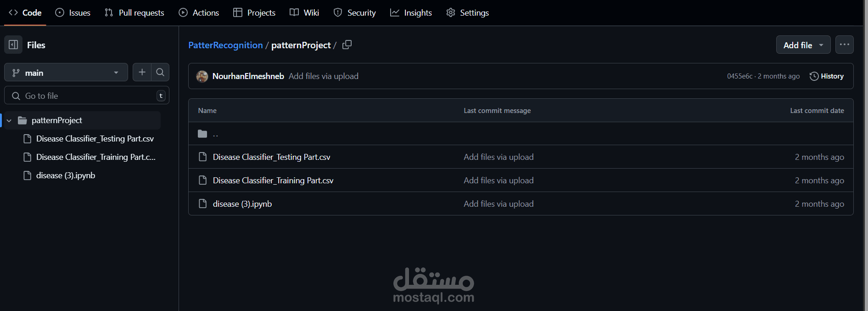
Task: Open Disease Classifier_Training Part.csv in file list
Action: (x=273, y=181)
